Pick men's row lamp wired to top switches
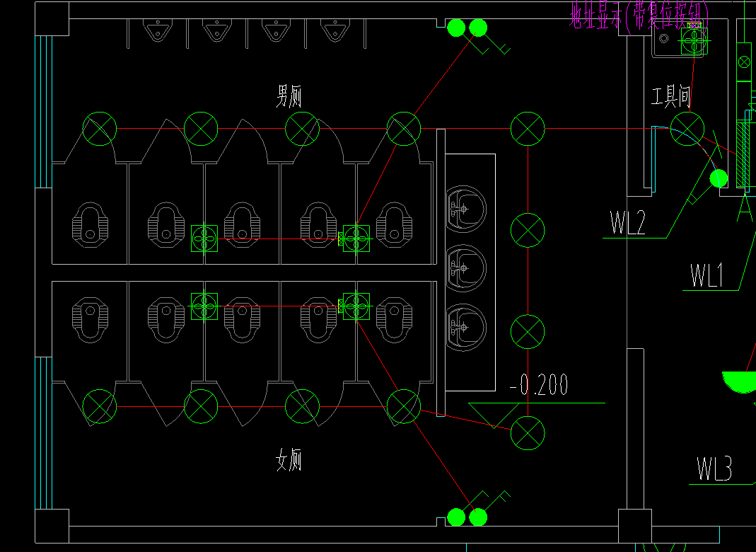The width and height of the screenshot is (756, 552). 404,129
